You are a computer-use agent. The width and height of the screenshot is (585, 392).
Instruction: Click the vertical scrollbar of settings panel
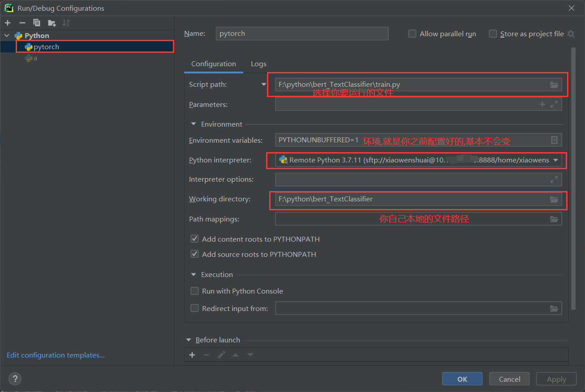click(573, 179)
